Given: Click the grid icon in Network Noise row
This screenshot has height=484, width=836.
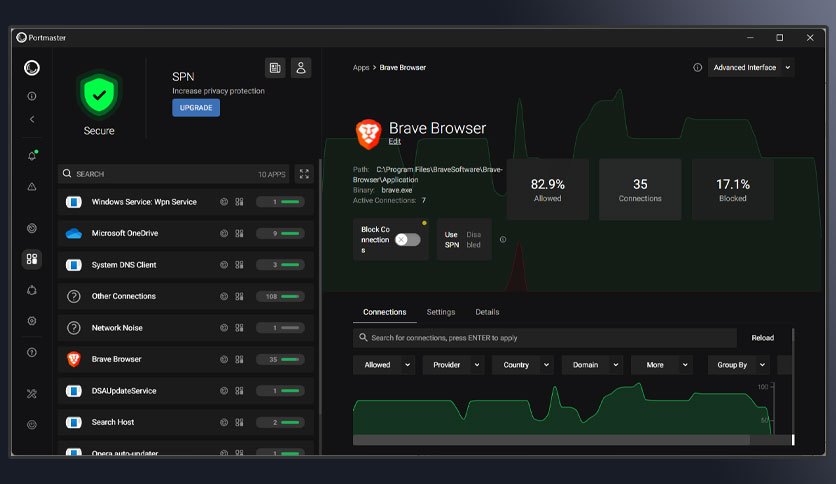Looking at the screenshot, I should coord(239,327).
